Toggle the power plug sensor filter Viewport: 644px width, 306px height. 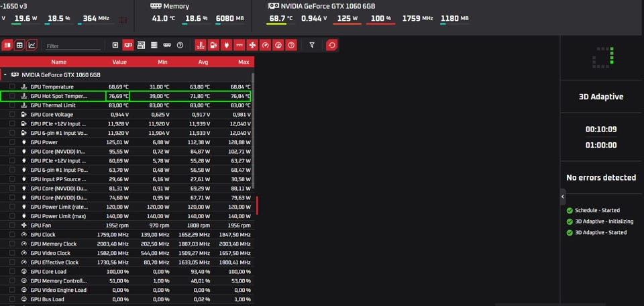click(x=226, y=45)
